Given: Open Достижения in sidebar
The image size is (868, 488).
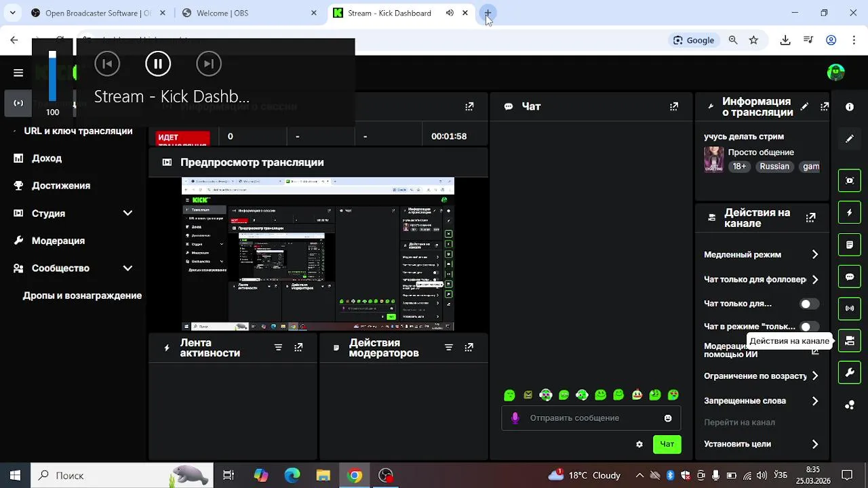Looking at the screenshot, I should pos(61,186).
